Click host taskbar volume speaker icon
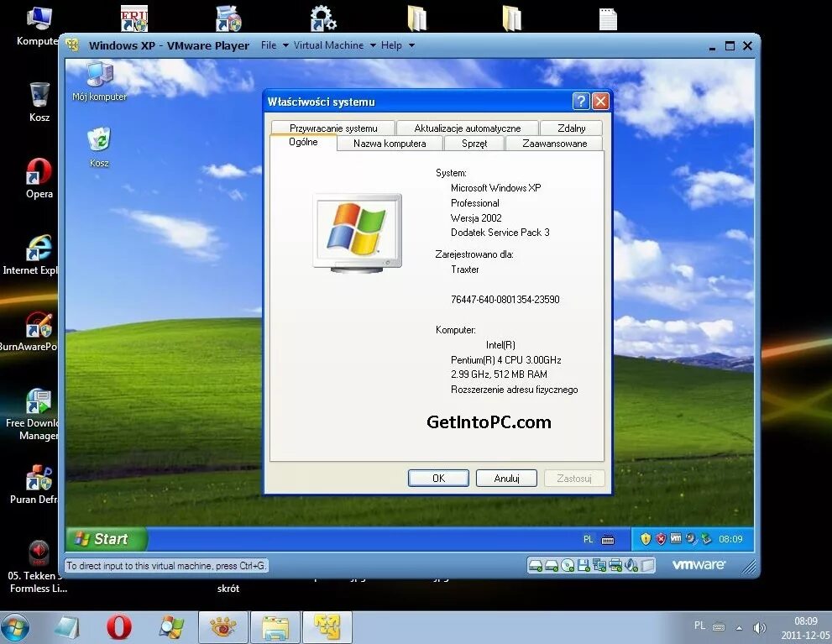This screenshot has width=832, height=644. pyautogui.click(x=759, y=628)
